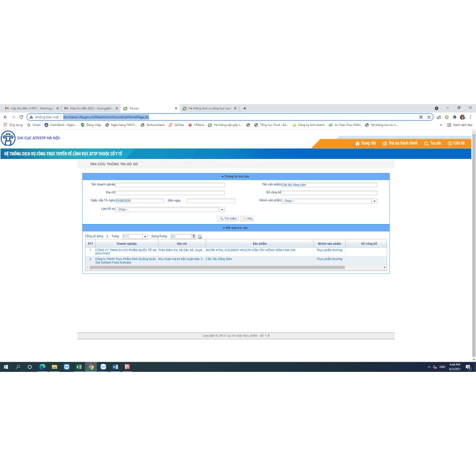Click the export icon beside Dòng/Trang

(x=200, y=237)
